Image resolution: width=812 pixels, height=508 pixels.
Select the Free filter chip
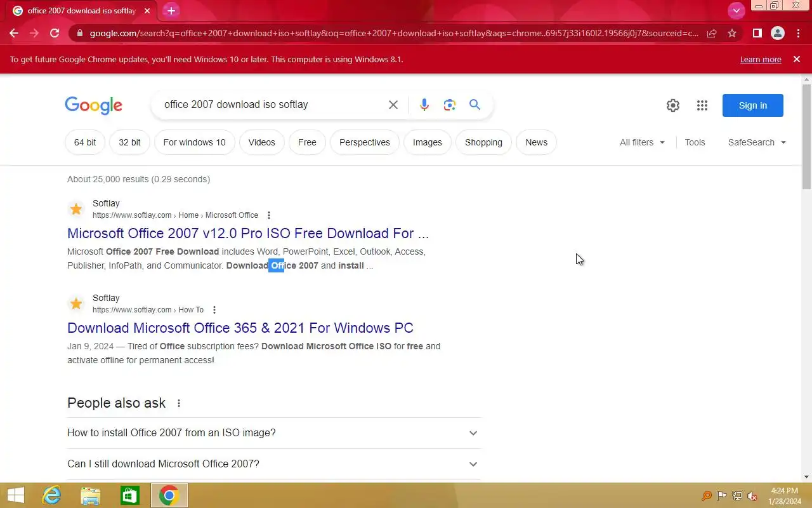coord(307,142)
